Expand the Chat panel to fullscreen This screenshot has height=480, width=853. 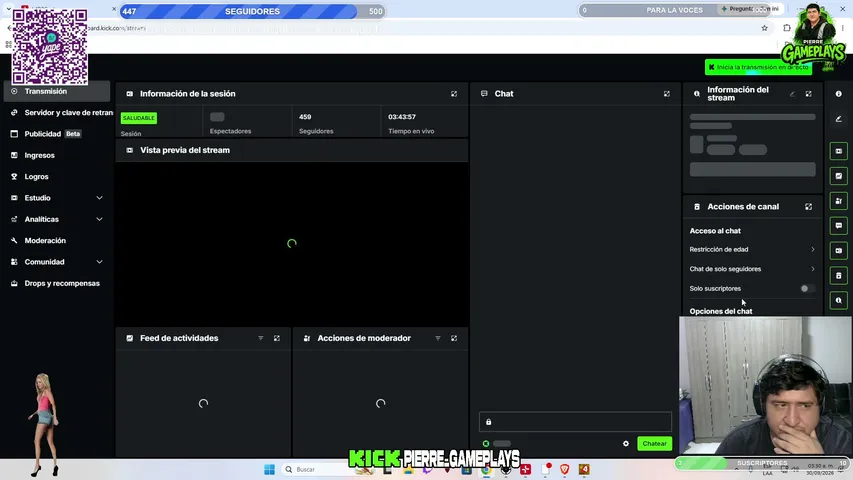[666, 94]
